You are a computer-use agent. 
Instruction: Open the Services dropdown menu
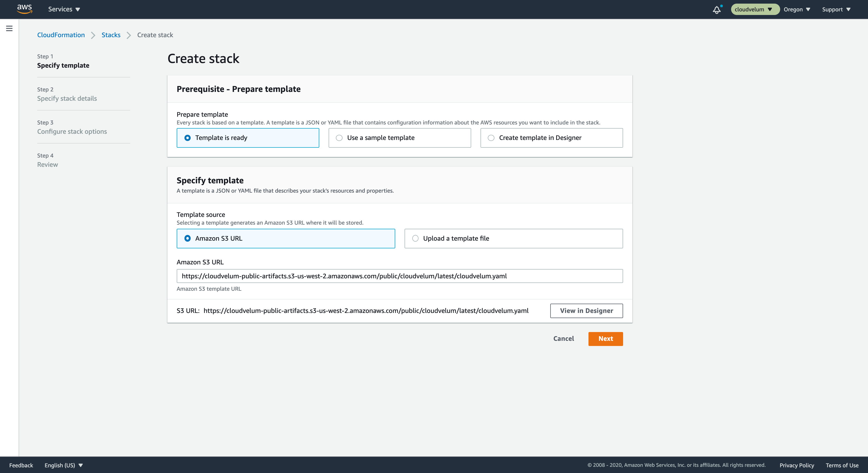pyautogui.click(x=64, y=10)
